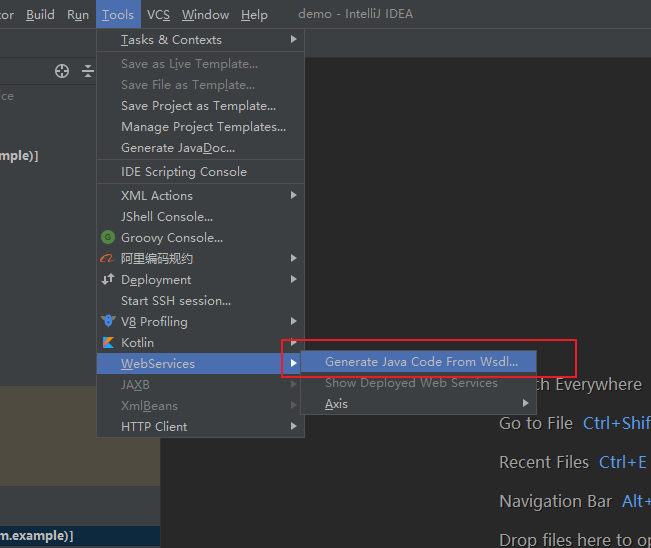Click the Deployment arrows icon

coord(108,279)
